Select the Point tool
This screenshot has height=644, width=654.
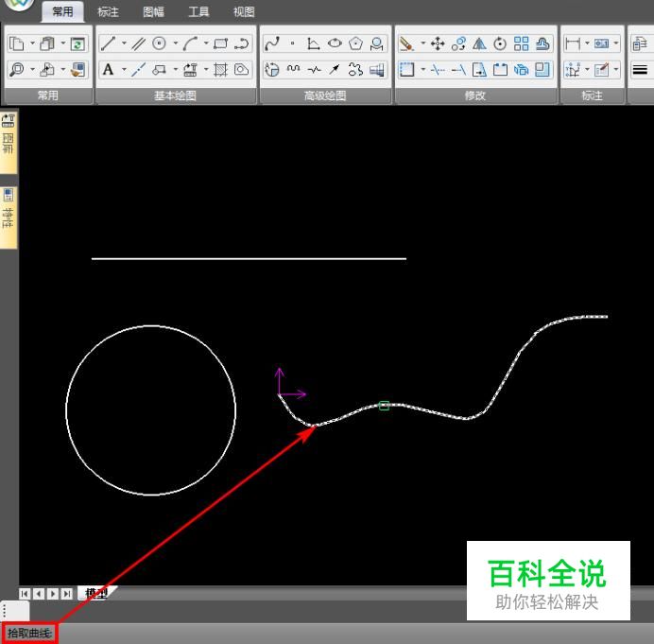293,44
